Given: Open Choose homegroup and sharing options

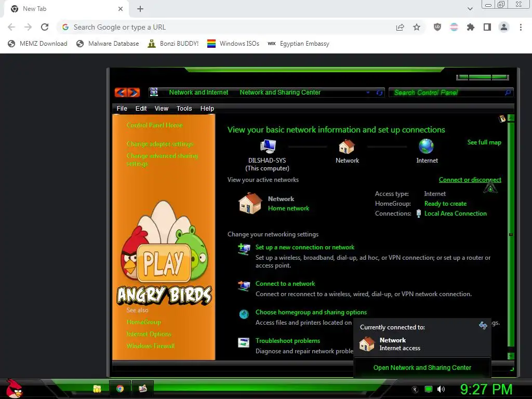Looking at the screenshot, I should click(311, 312).
